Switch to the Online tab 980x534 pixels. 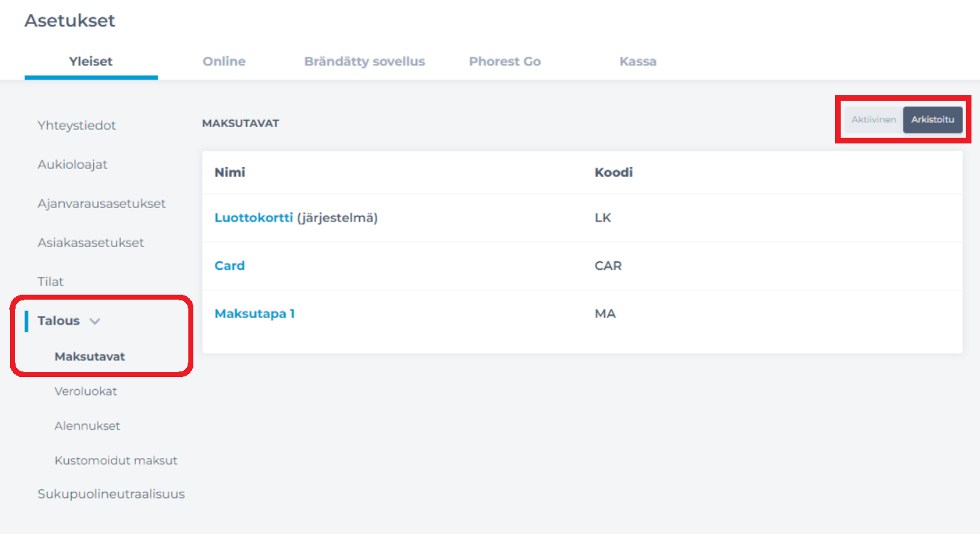224,62
